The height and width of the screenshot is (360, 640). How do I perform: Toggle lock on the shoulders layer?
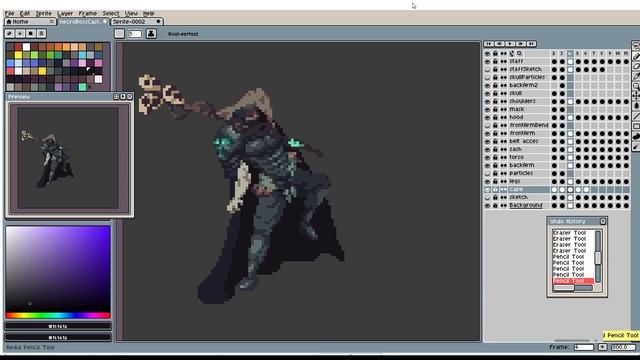pos(495,101)
